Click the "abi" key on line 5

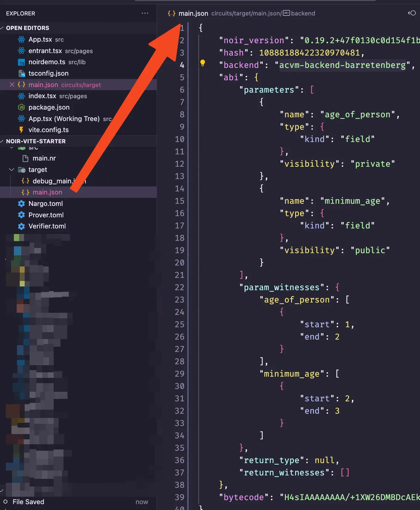231,77
